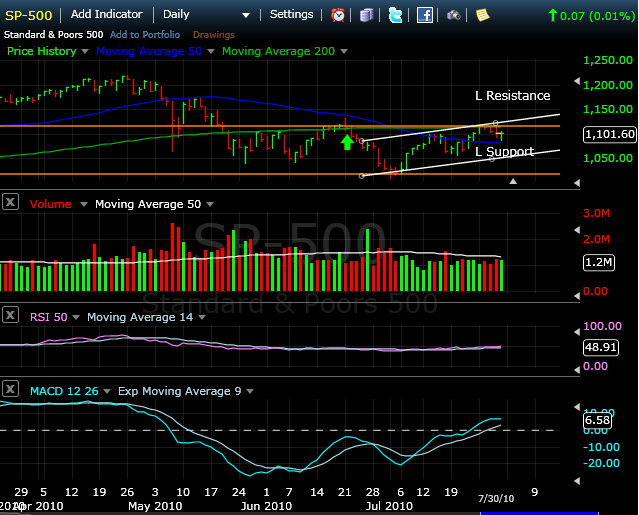Expand Volume's Moving Average 50 options arrow

[207, 204]
